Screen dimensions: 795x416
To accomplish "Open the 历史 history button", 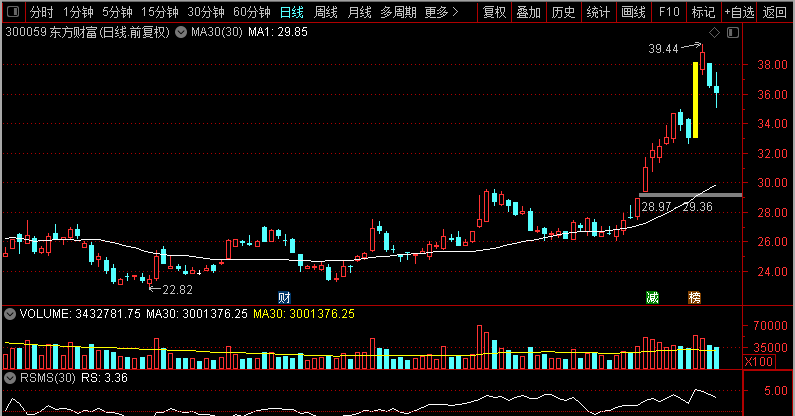I will (563, 12).
